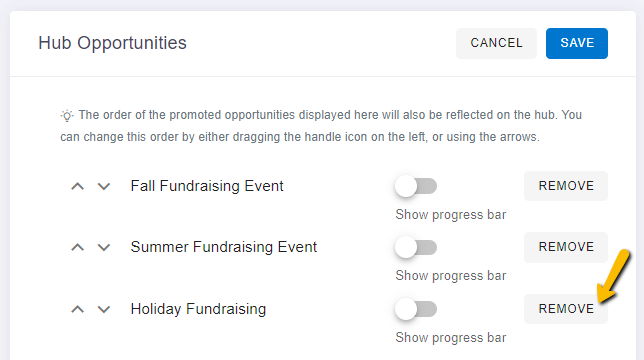
Task: Click down arrow for Summer Fundraising Event
Action: point(104,248)
